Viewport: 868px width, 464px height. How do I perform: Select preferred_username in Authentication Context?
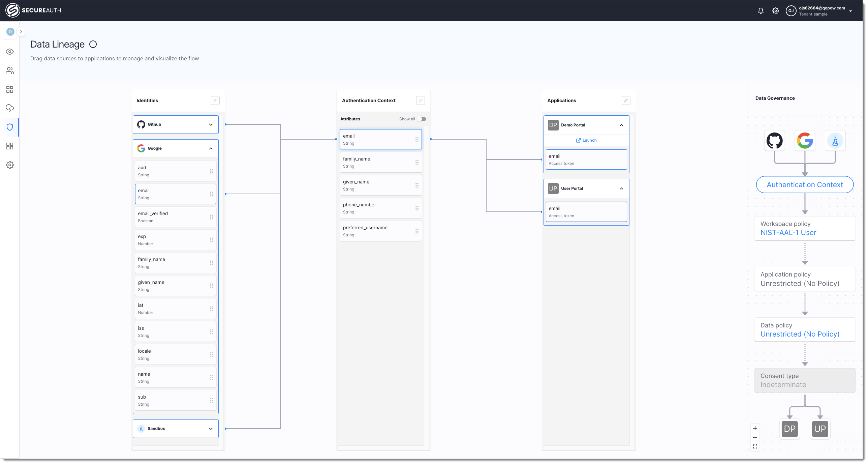pos(381,231)
